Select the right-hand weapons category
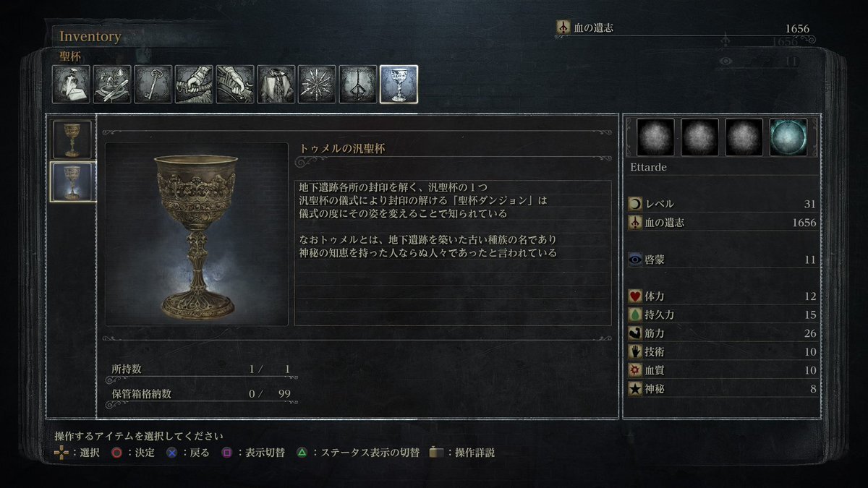Screen dimensions: 868x488 coord(194,85)
